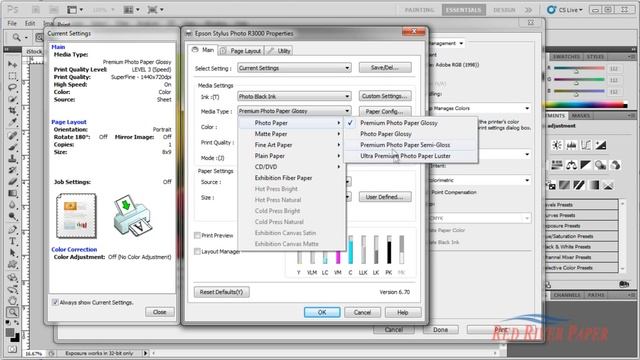Select the Crop tool
This screenshot has height=360, width=640.
click(12, 110)
